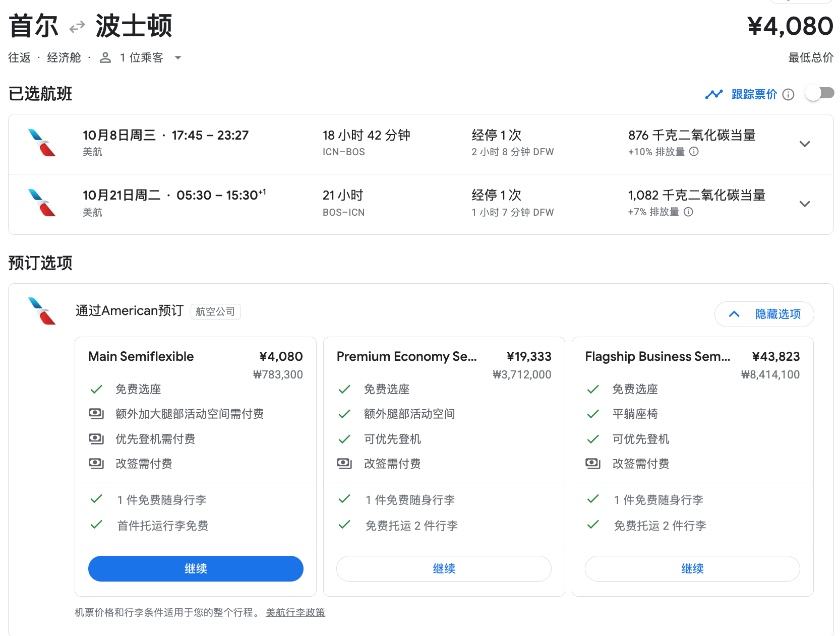This screenshot has height=636, width=840.
Task: Click the price tracking graph icon
Action: (x=713, y=94)
